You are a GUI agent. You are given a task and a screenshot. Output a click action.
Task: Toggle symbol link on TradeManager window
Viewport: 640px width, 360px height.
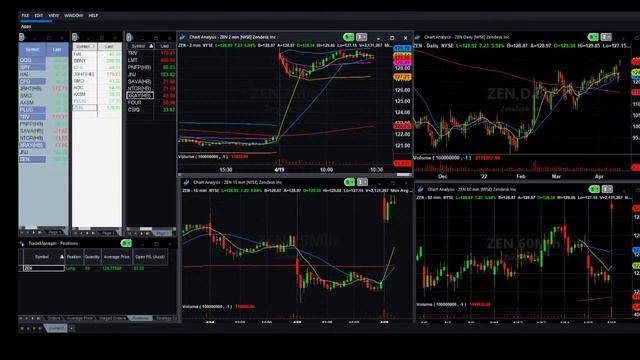(x=126, y=243)
